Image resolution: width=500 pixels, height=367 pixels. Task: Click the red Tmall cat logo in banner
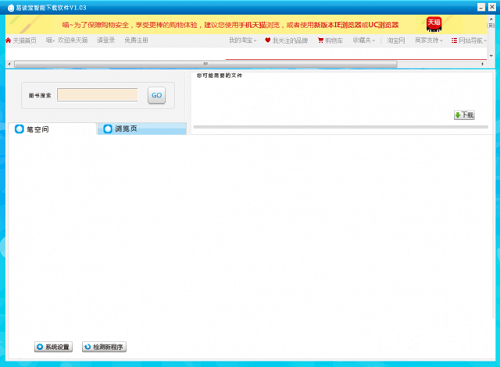click(x=434, y=24)
